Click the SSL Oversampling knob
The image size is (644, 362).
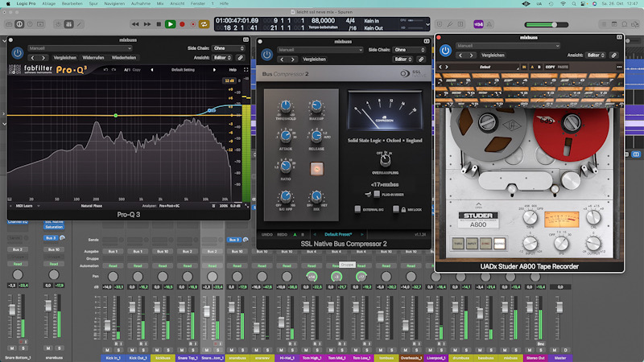coord(385,160)
